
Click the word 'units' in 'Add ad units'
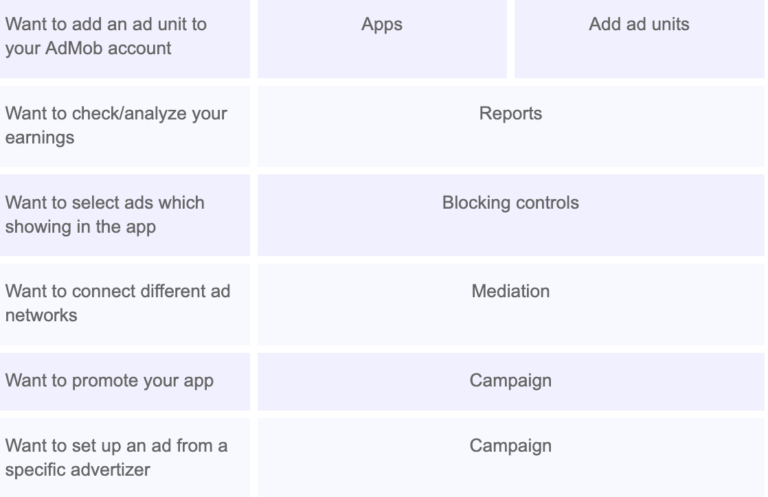669,25
